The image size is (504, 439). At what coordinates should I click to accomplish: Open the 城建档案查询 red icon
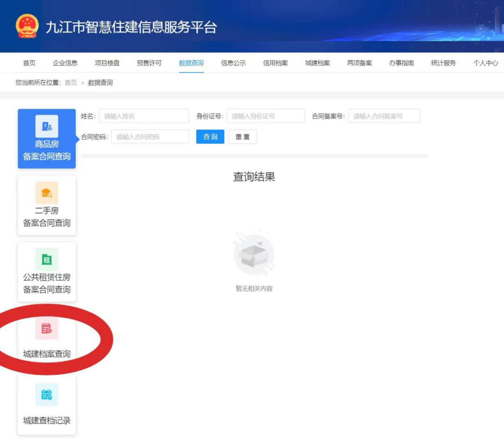pos(47,328)
